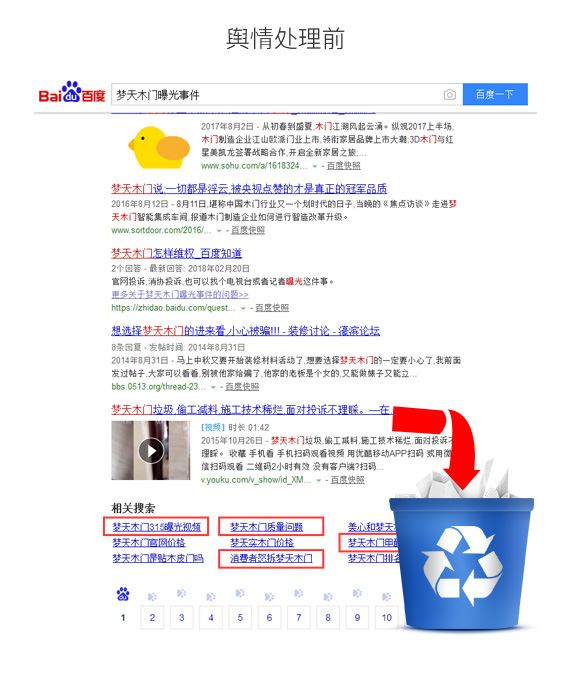Click the Baidu paw icon above page 1
The width and height of the screenshot is (570, 679).
[x=123, y=595]
